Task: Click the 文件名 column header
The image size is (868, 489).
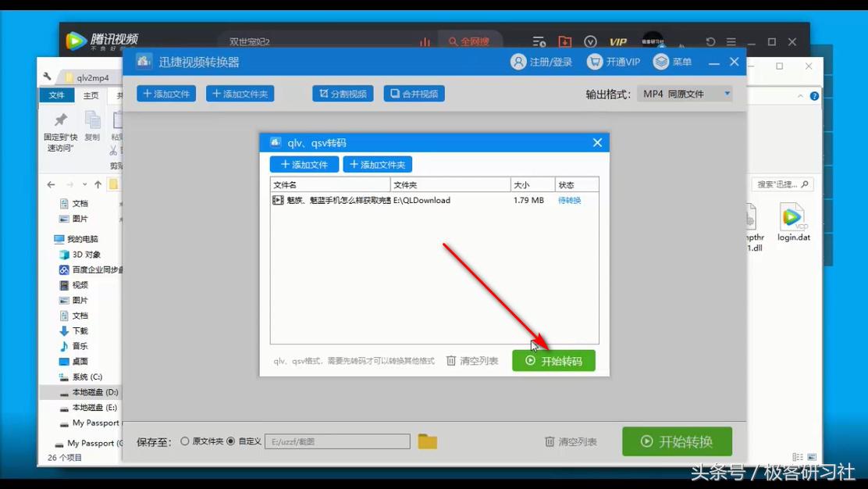Action: (x=330, y=185)
